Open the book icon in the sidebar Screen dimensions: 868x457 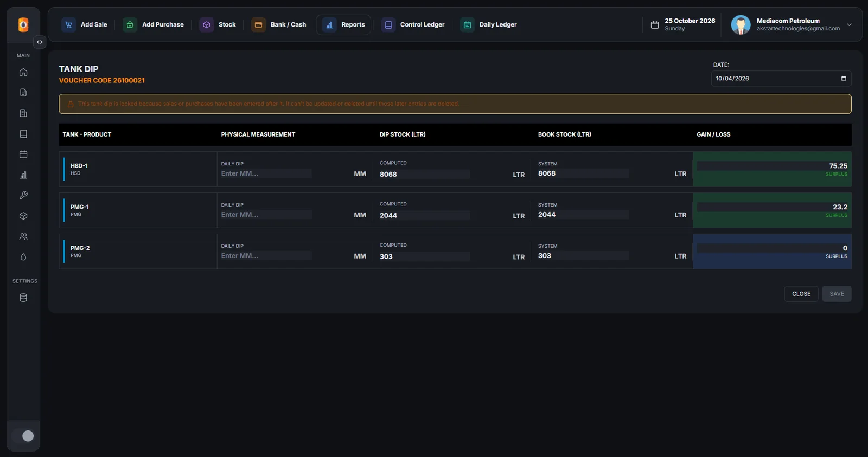(23, 134)
